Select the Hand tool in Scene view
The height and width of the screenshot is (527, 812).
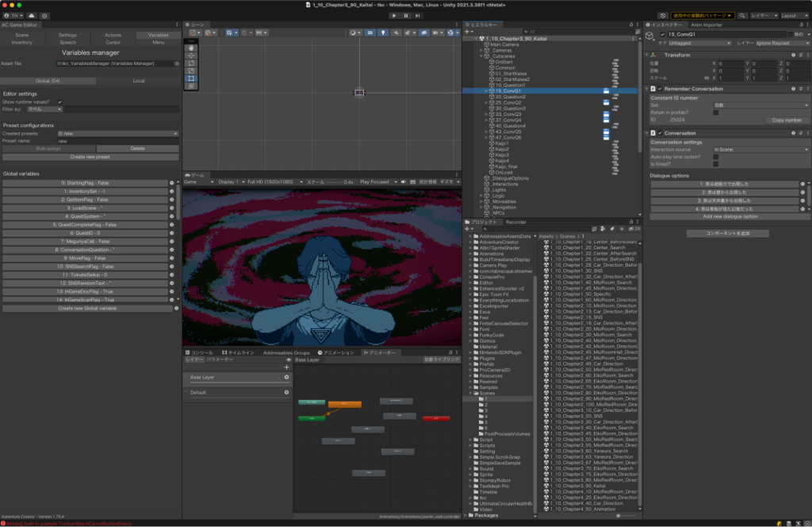click(191, 47)
